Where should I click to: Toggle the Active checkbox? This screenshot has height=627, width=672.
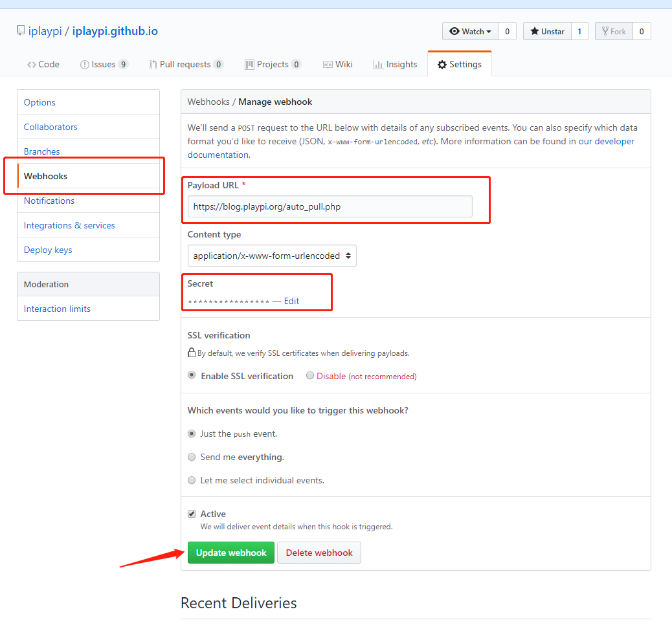pos(192,514)
